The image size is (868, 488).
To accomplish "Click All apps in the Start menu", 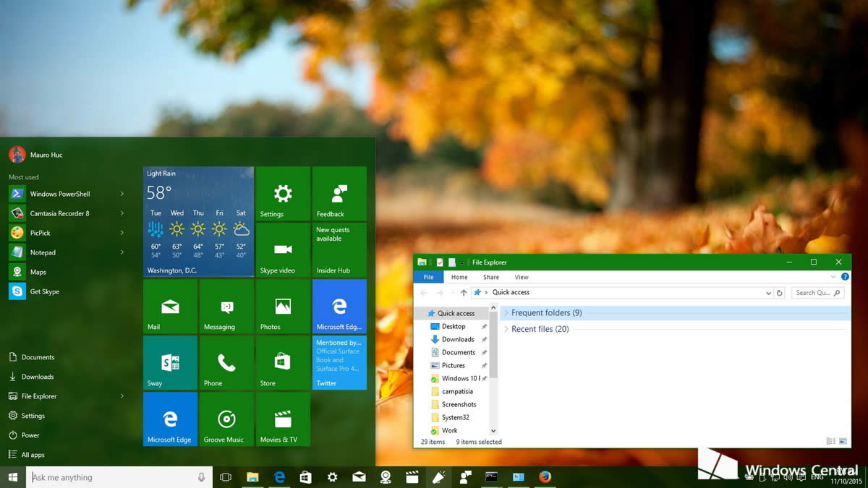I will click(32, 454).
